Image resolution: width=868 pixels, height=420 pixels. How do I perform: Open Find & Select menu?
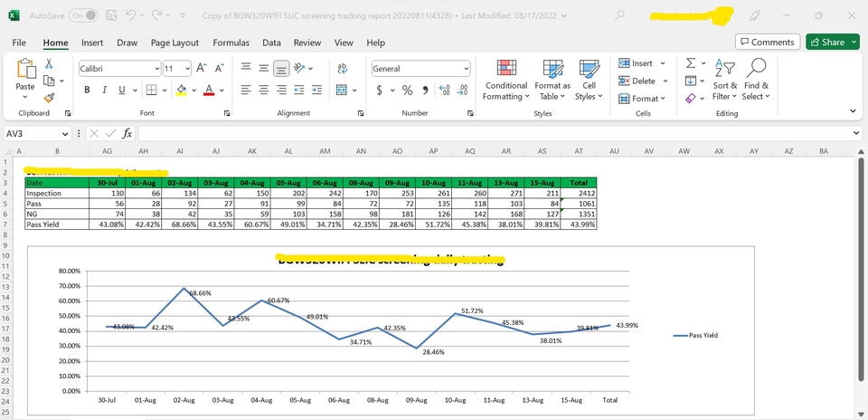pos(756,81)
